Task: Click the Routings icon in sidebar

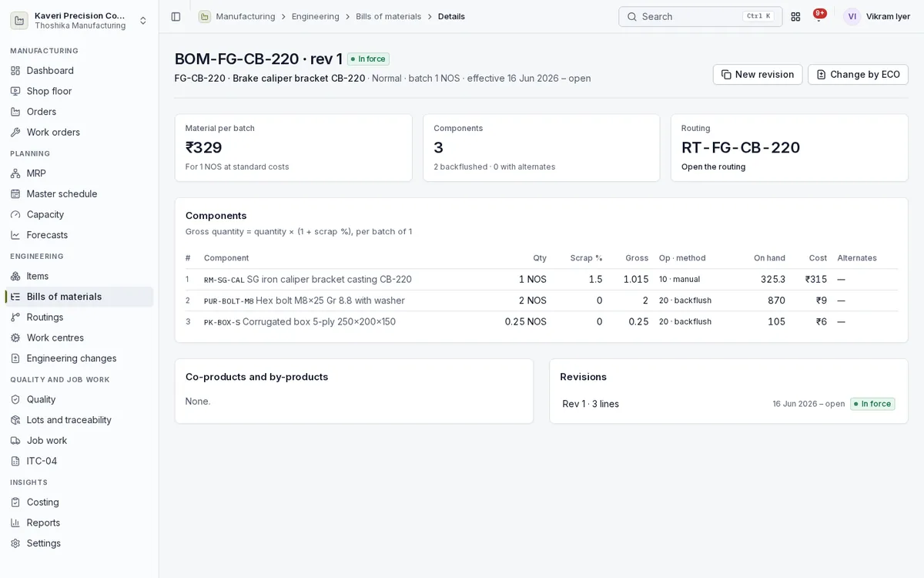Action: pyautogui.click(x=15, y=318)
